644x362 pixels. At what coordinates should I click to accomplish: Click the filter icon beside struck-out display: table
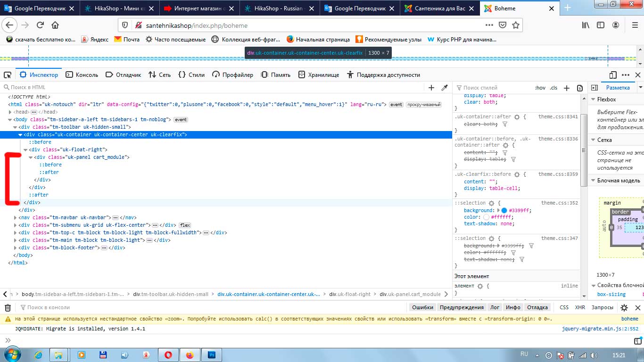coord(513,159)
